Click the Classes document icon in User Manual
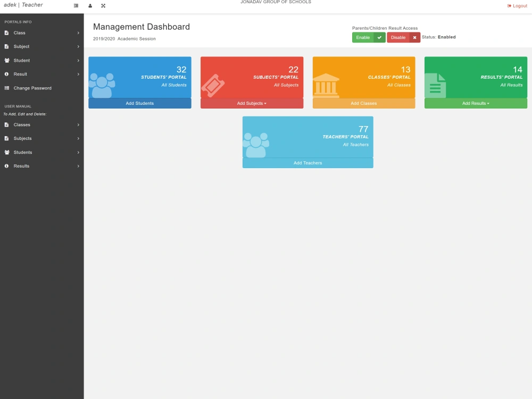The width and height of the screenshot is (532, 399). (6, 125)
